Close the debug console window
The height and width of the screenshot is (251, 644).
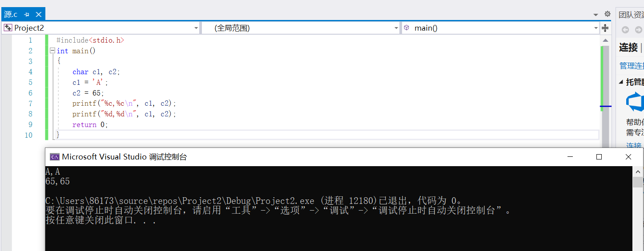tap(628, 157)
